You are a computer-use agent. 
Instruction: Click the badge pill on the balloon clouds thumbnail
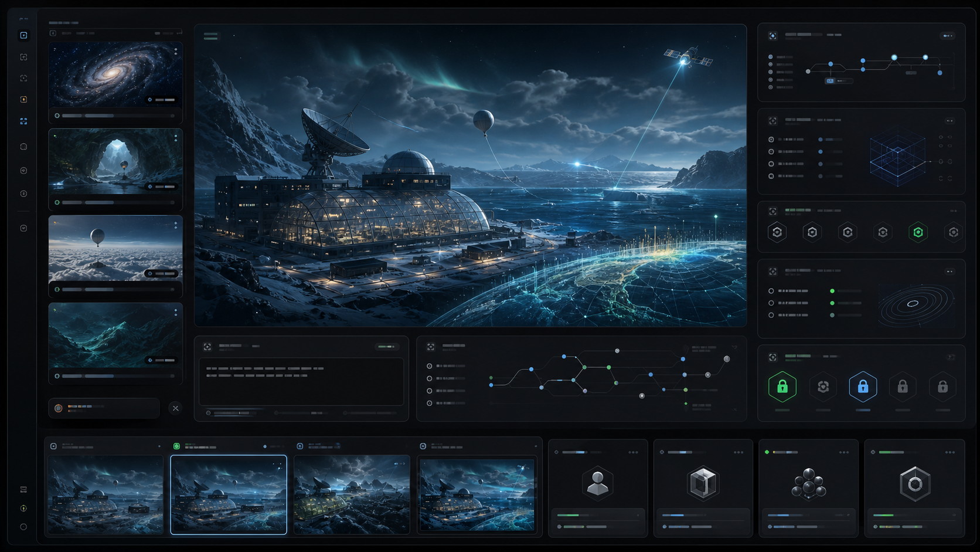162,273
